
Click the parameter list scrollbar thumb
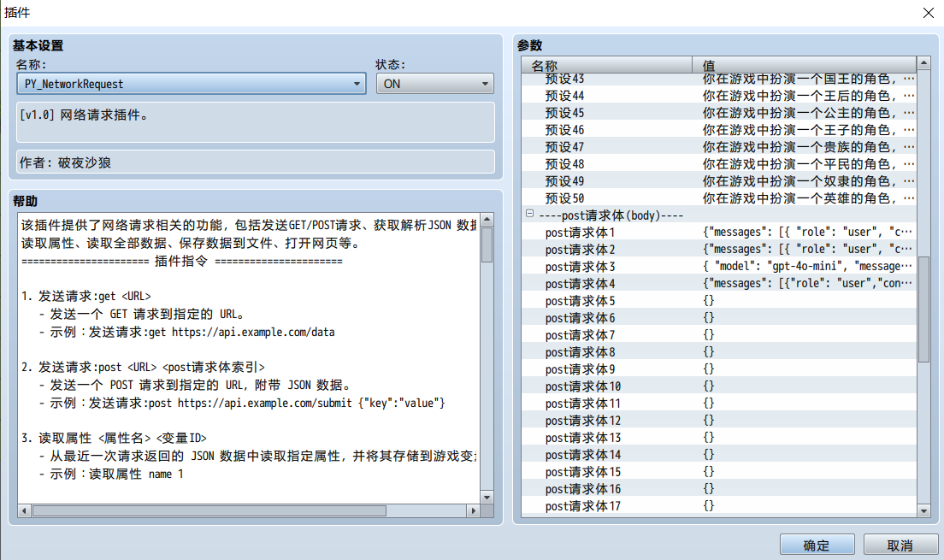pyautogui.click(x=923, y=309)
